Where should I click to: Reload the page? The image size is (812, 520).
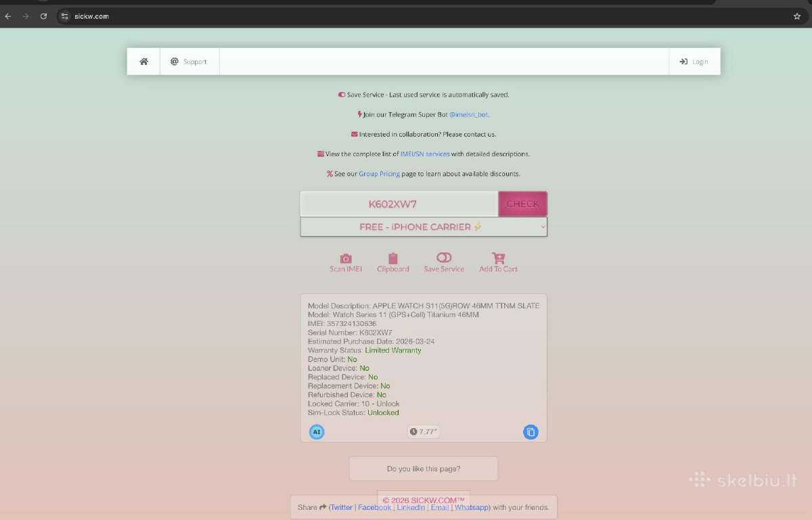coord(43,16)
